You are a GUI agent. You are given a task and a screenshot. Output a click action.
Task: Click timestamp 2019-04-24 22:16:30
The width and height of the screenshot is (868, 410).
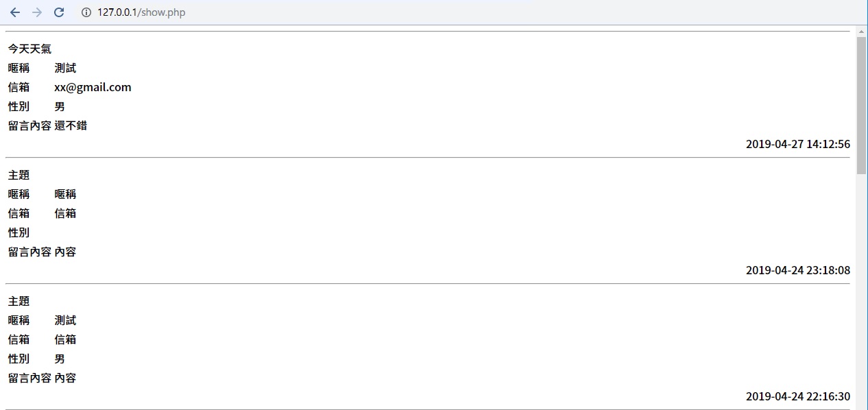(798, 396)
